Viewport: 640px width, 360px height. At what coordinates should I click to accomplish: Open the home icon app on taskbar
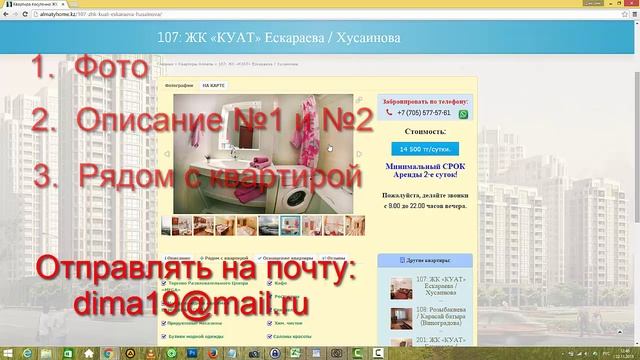(x=89, y=353)
